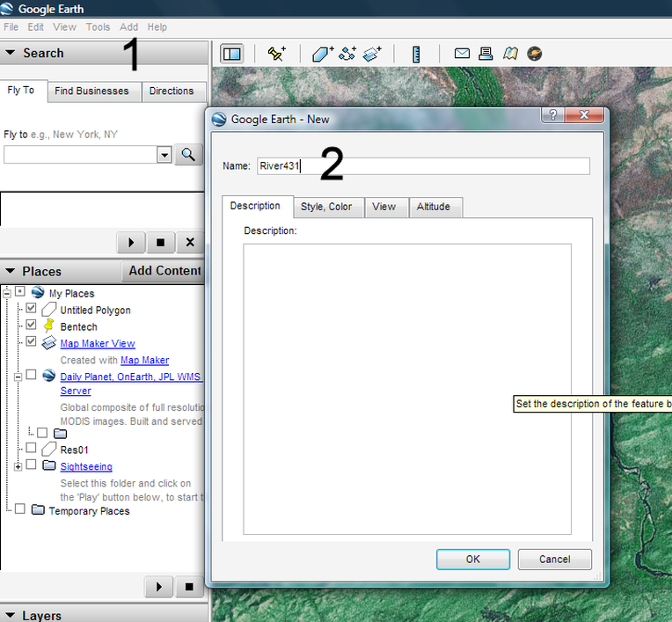Check the Daily Planet WMS Server checkbox
This screenshot has width=672, height=622.
pyautogui.click(x=31, y=375)
